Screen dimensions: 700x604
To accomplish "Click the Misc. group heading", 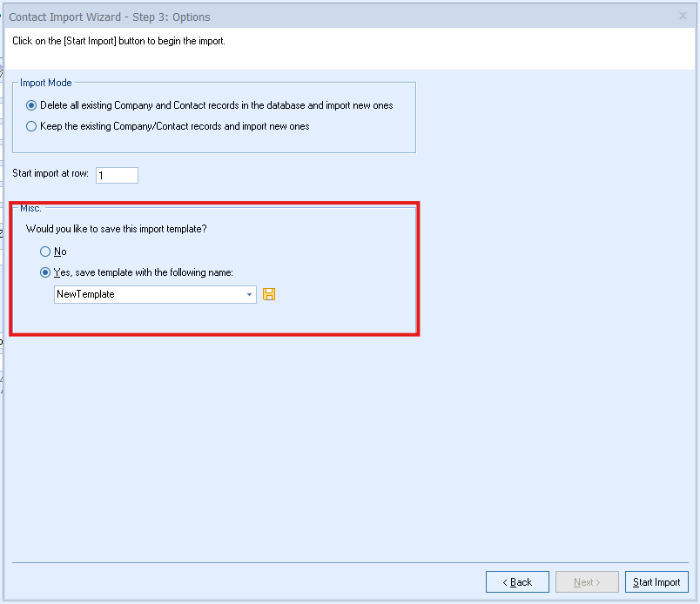I will coord(30,208).
